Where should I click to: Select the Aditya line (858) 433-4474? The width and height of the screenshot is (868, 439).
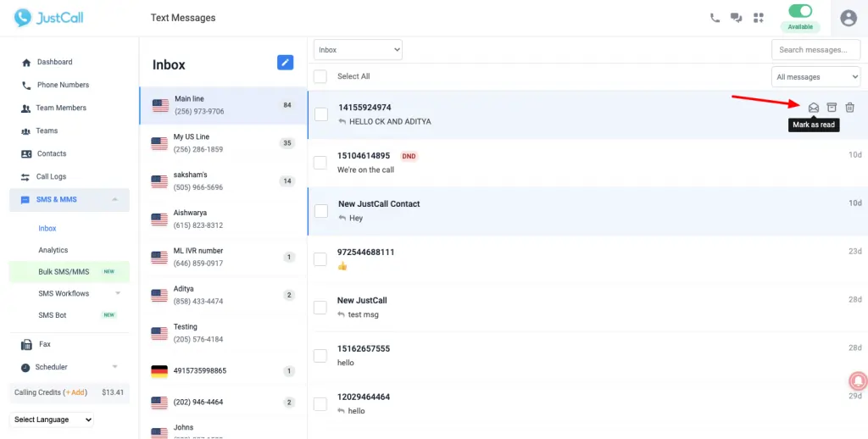(223, 295)
